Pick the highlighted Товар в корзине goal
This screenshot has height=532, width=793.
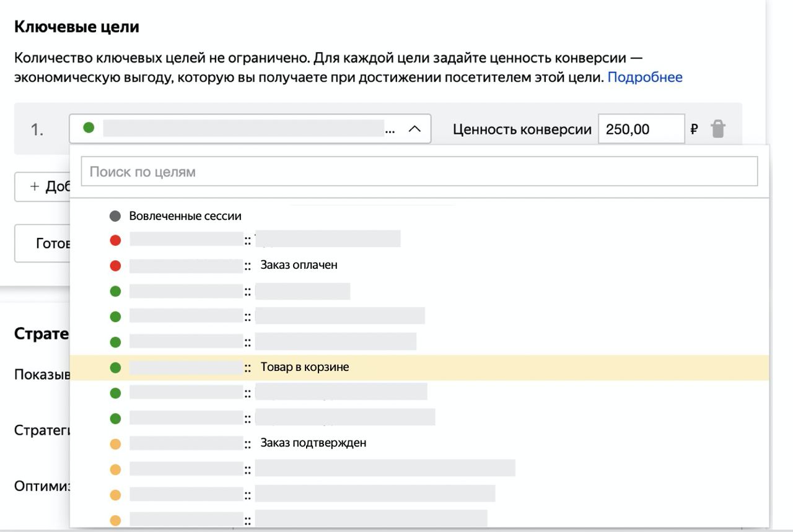click(x=304, y=367)
